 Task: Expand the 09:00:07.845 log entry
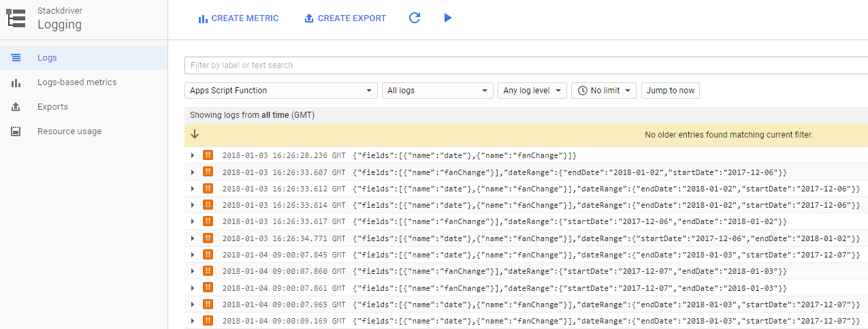[x=193, y=255]
